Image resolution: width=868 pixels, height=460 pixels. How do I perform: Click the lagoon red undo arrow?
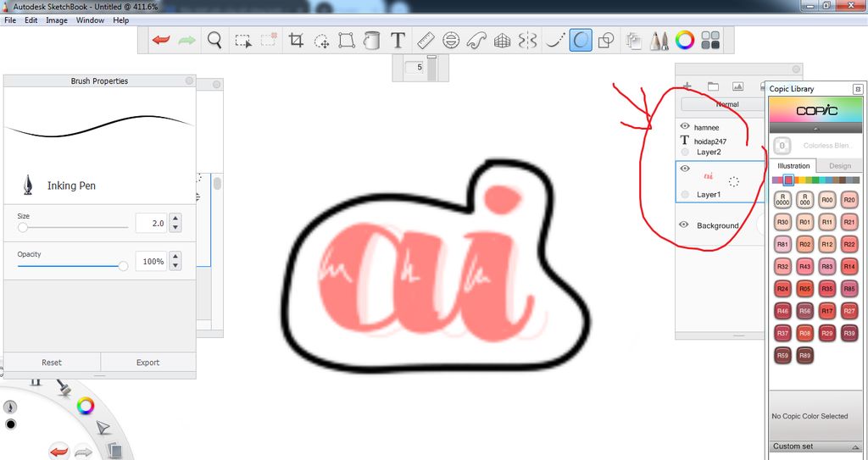tap(58, 452)
